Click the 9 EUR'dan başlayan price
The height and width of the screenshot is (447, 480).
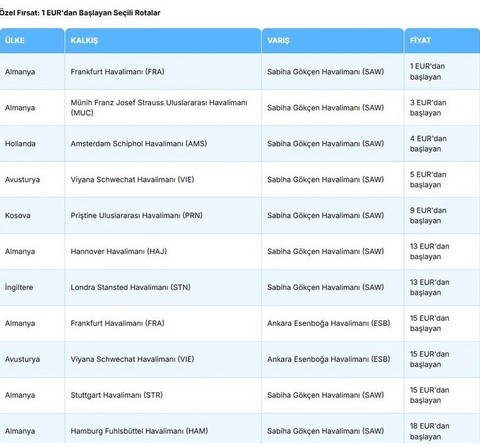pos(428,216)
